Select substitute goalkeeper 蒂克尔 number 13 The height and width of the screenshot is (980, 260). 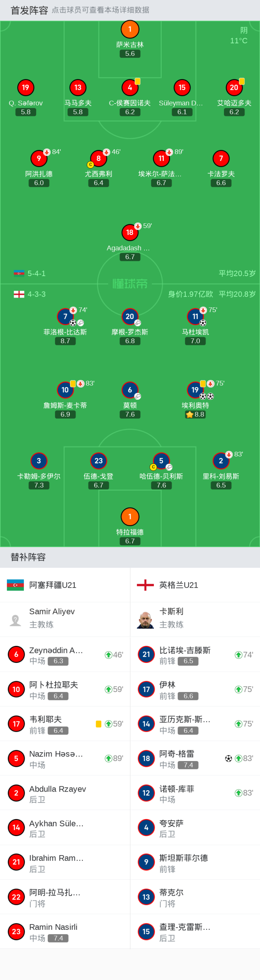195,897
